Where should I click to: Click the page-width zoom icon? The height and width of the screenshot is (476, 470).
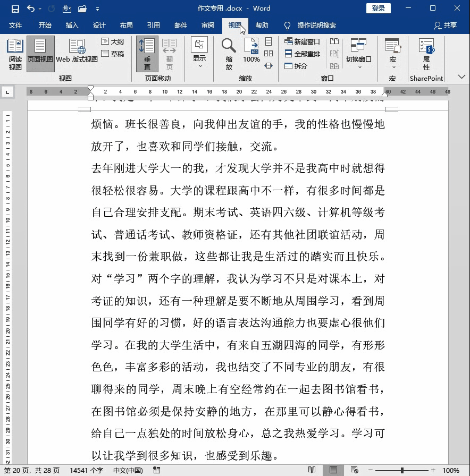click(x=268, y=65)
